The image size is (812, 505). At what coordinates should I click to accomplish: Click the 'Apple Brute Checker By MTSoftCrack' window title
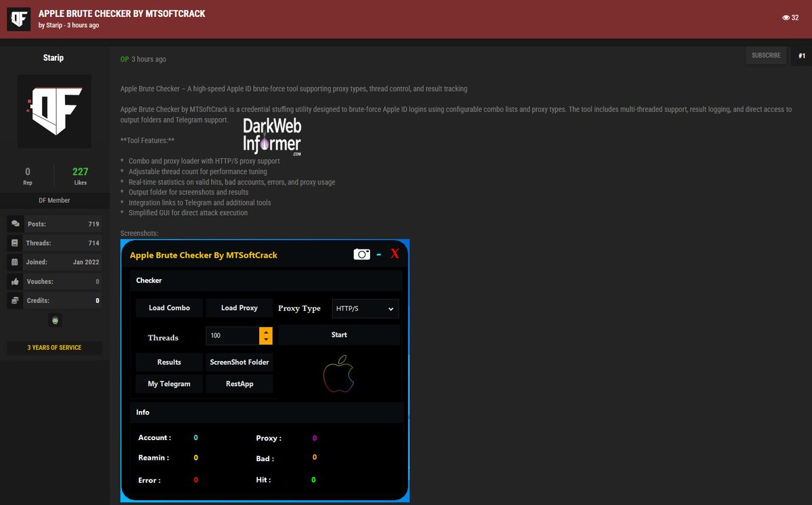point(204,255)
